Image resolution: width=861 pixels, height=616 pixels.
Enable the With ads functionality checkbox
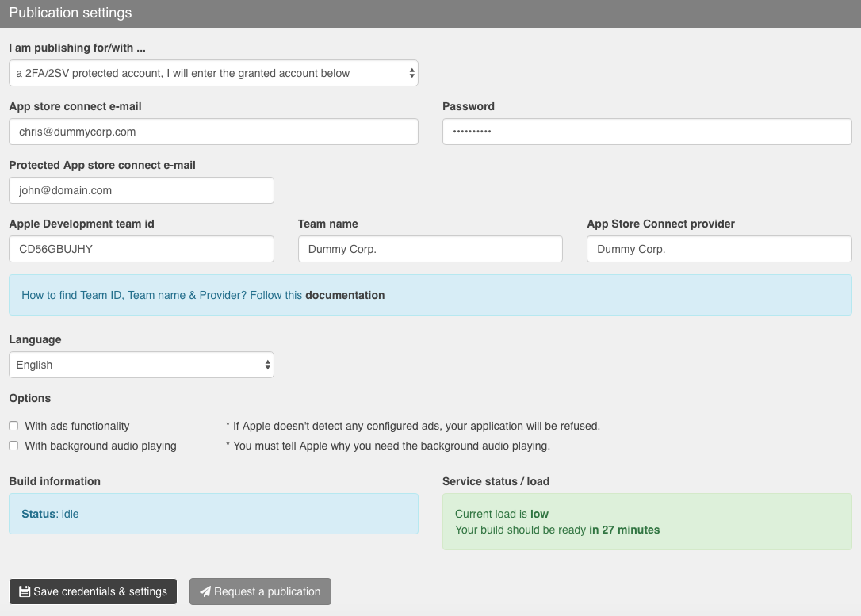coord(13,426)
